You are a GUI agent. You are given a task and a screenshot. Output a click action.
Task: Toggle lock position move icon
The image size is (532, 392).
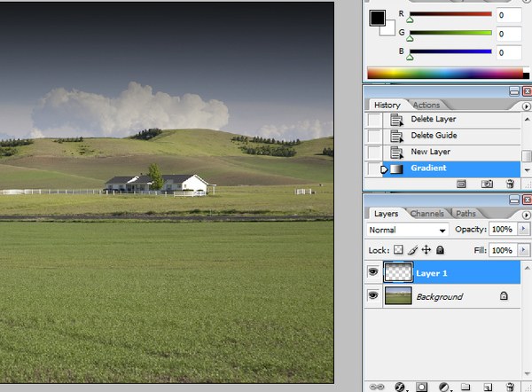point(426,250)
